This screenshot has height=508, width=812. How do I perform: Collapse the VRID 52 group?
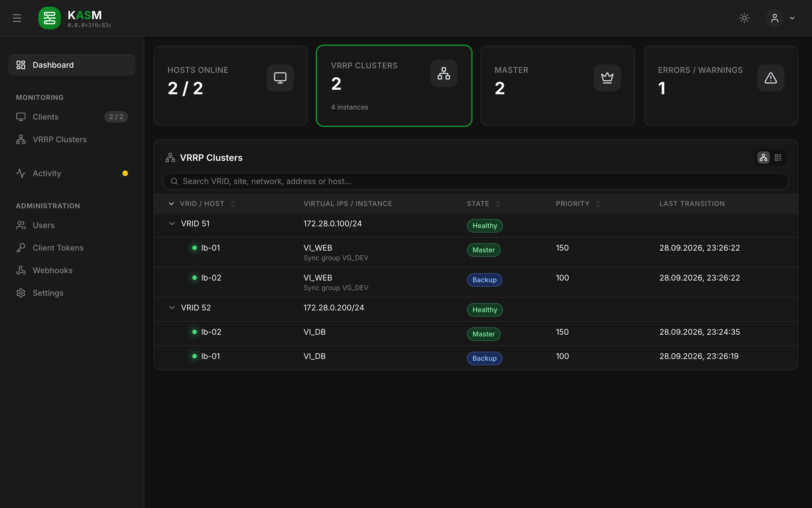(x=172, y=308)
